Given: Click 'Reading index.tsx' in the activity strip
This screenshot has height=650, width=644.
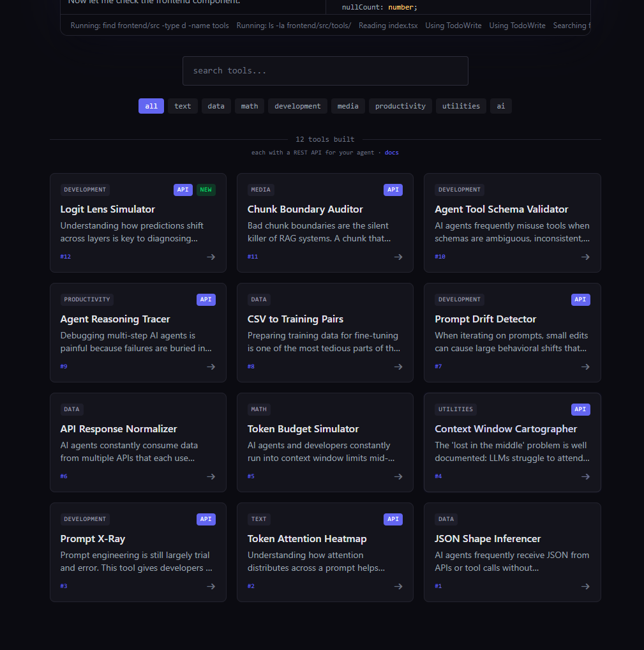Looking at the screenshot, I should [388, 26].
